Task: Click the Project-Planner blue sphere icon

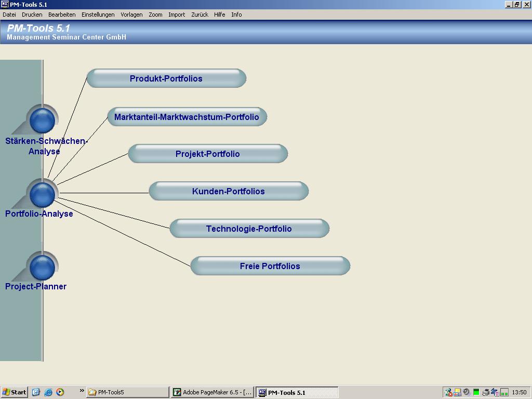Action: tap(42, 268)
